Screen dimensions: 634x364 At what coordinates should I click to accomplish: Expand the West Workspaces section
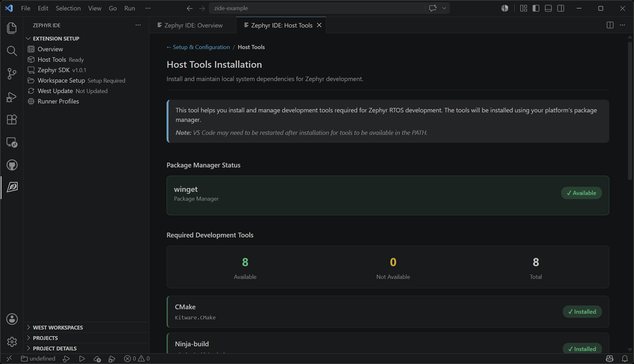pos(86,327)
